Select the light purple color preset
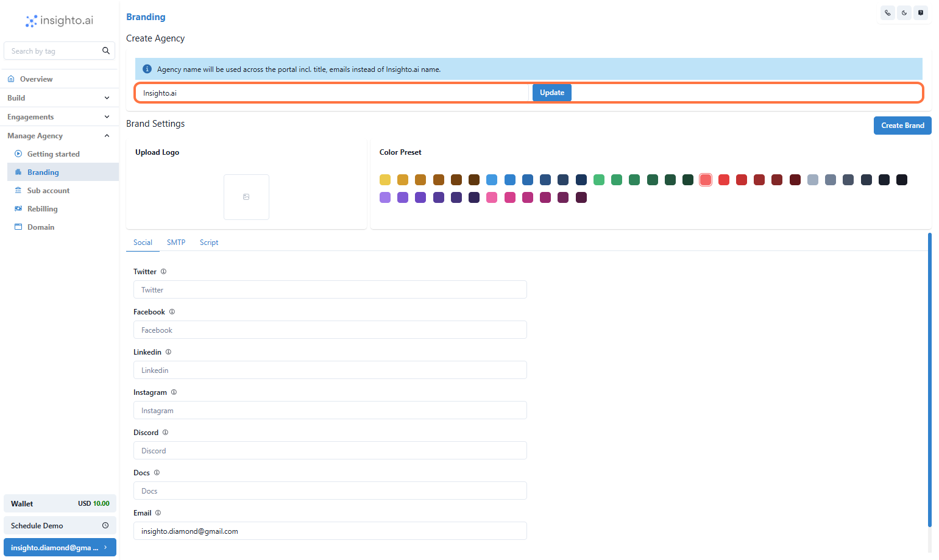 385,197
